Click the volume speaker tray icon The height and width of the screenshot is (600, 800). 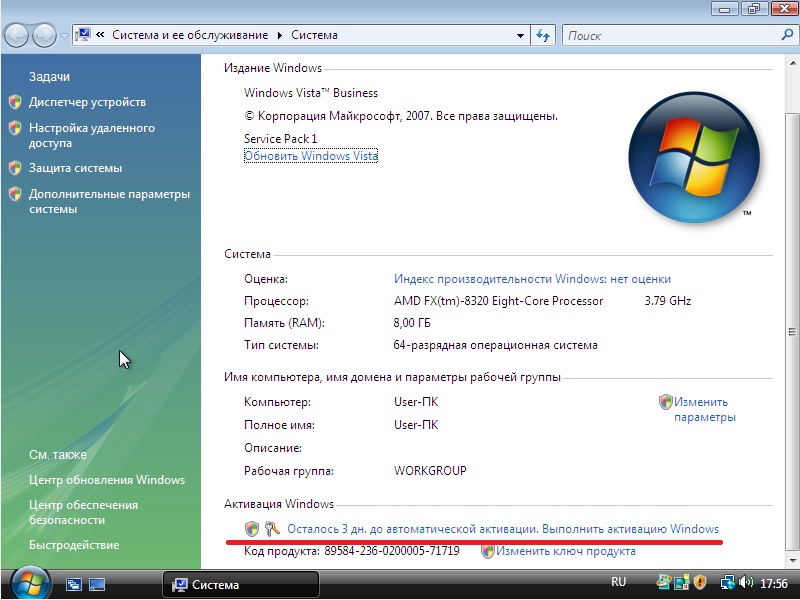click(745, 582)
